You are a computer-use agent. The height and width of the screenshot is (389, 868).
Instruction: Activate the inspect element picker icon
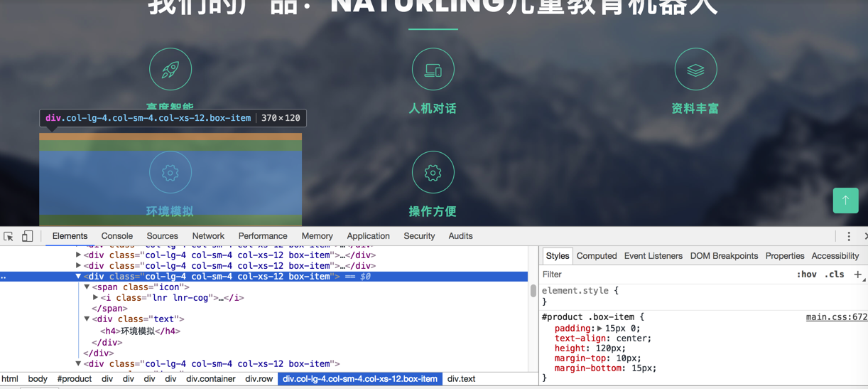[x=9, y=236]
